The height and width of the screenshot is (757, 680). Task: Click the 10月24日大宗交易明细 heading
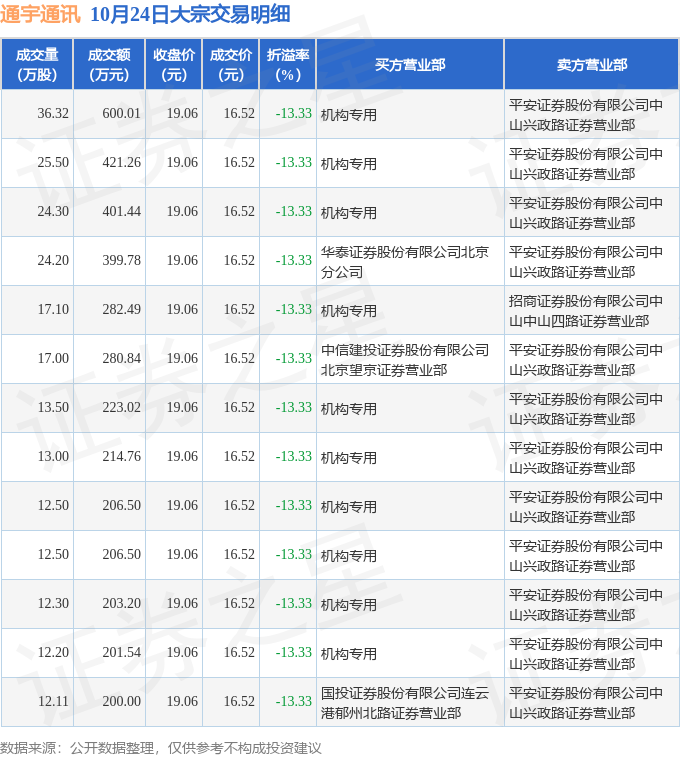pyautogui.click(x=190, y=14)
